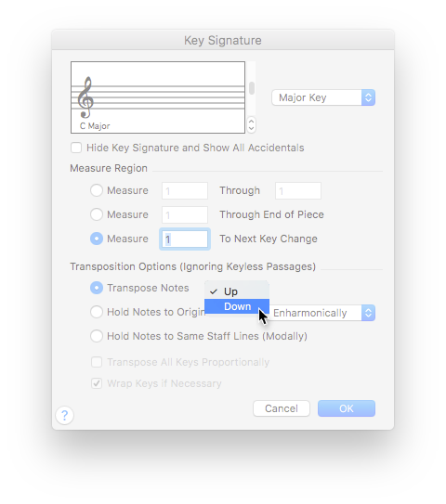Select Measure To Next Key Change radio

click(x=97, y=239)
